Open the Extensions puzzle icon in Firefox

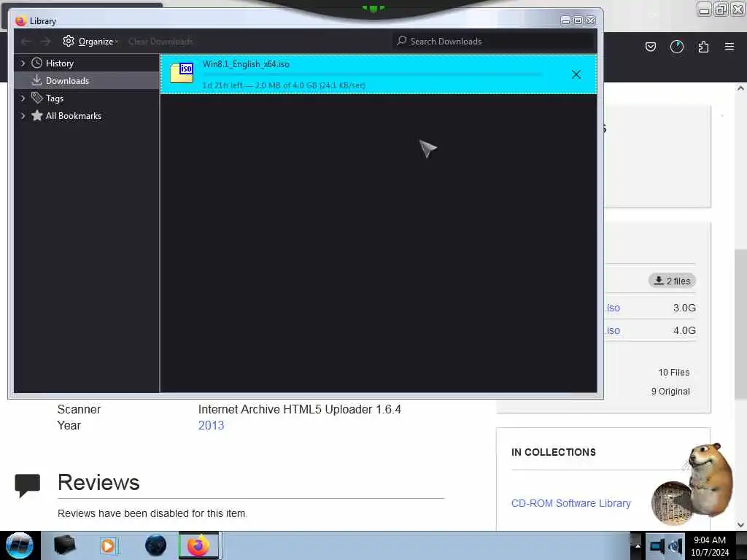703,47
